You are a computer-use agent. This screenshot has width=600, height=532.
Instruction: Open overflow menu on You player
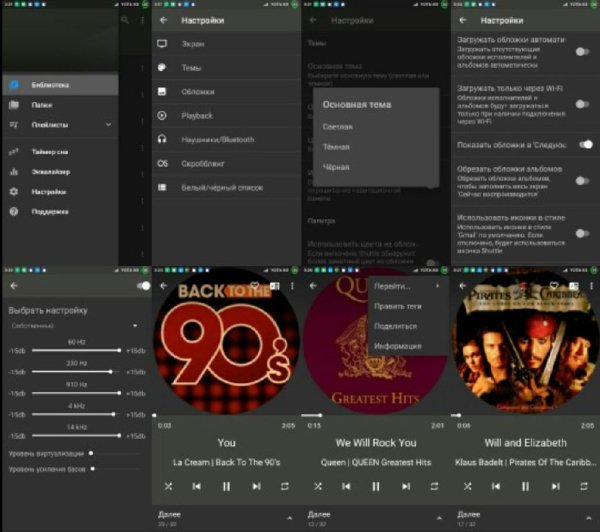(292, 286)
